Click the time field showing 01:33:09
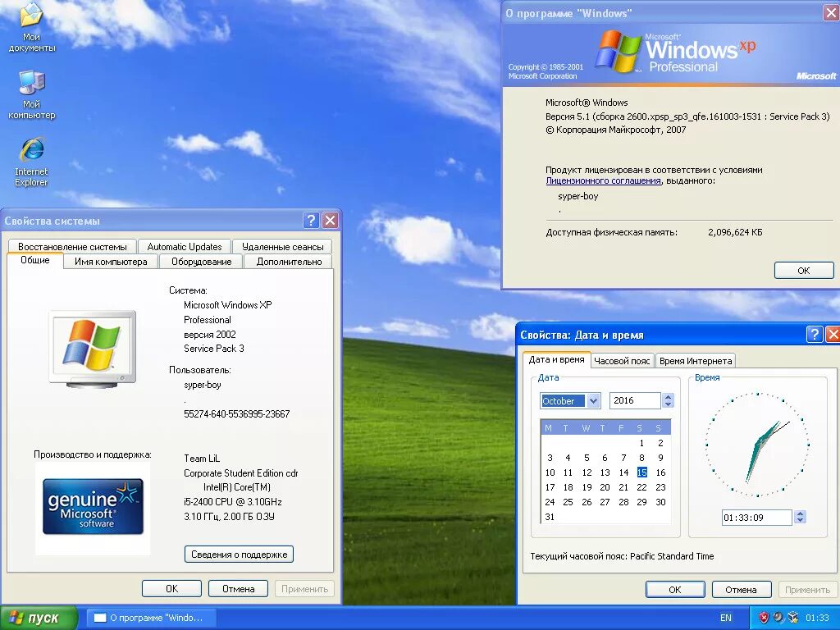The image size is (840, 630). (756, 518)
